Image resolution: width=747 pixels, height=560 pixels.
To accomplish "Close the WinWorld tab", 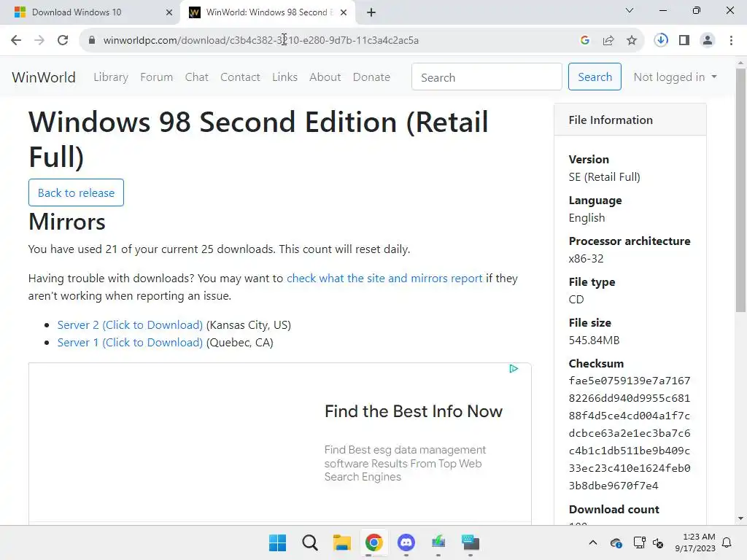I will tap(344, 12).
